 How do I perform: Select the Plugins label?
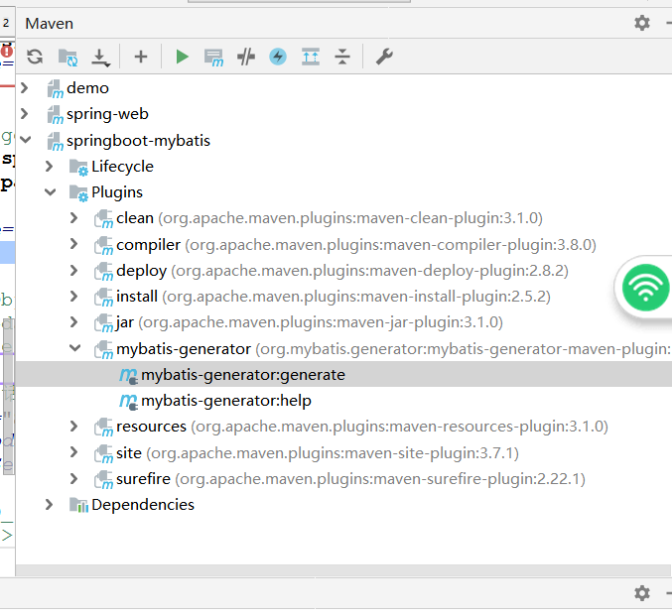point(117,192)
